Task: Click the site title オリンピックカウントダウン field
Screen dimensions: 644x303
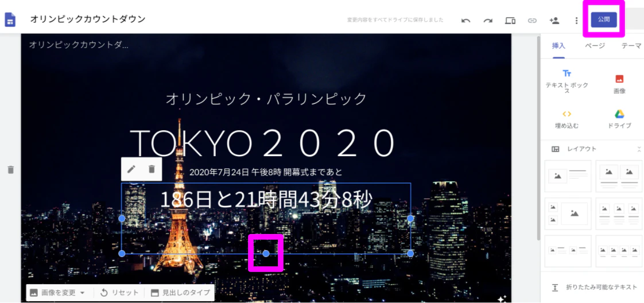Action: point(87,19)
